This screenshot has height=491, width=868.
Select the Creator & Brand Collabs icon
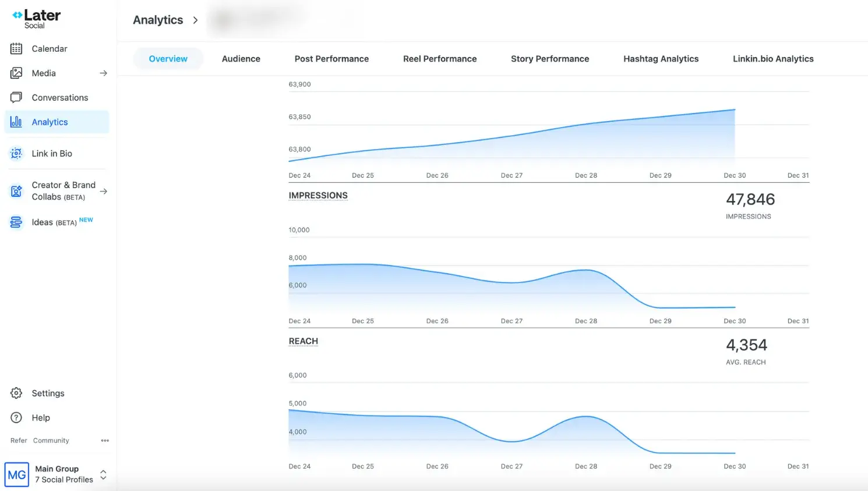(16, 190)
